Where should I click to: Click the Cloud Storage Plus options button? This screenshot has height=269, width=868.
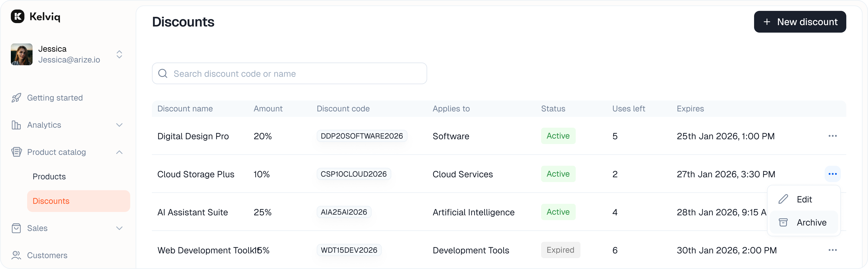(x=832, y=174)
